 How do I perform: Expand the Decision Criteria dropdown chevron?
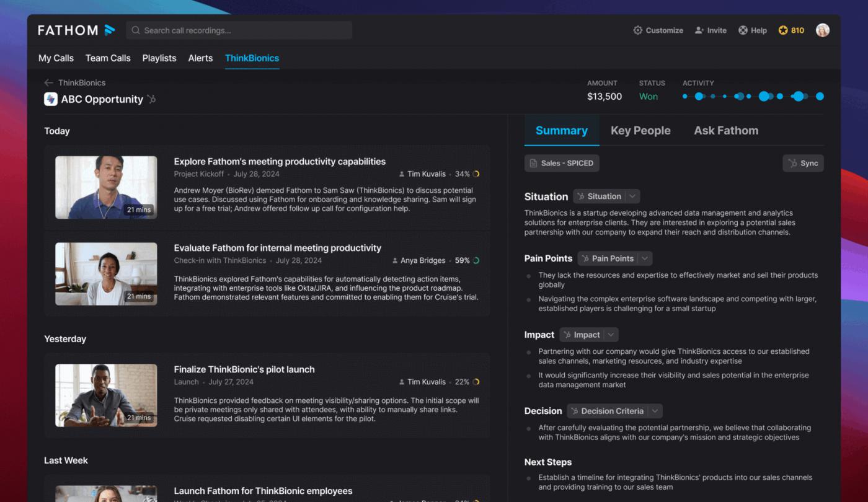pyautogui.click(x=655, y=411)
